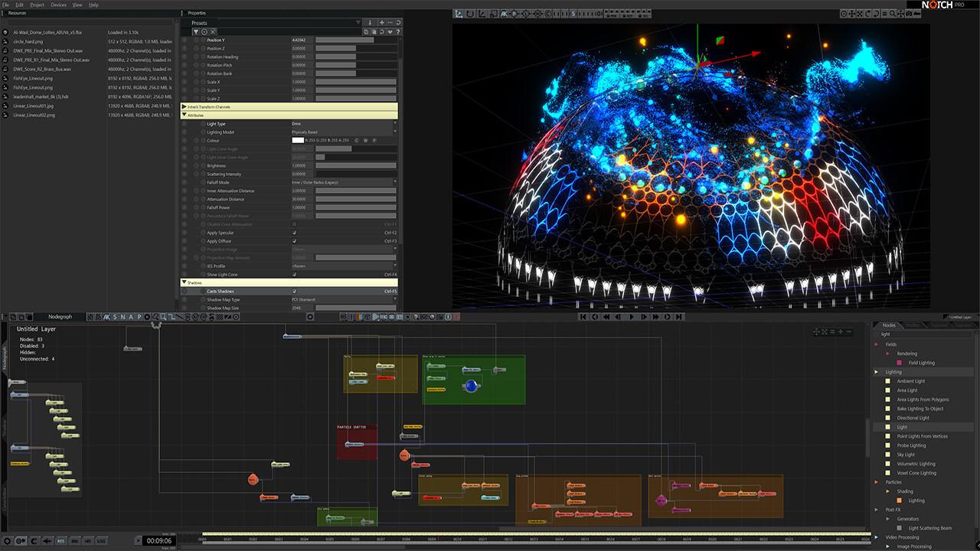Click the white Colour swatch
This screenshot has height=551, width=980.
[x=297, y=140]
